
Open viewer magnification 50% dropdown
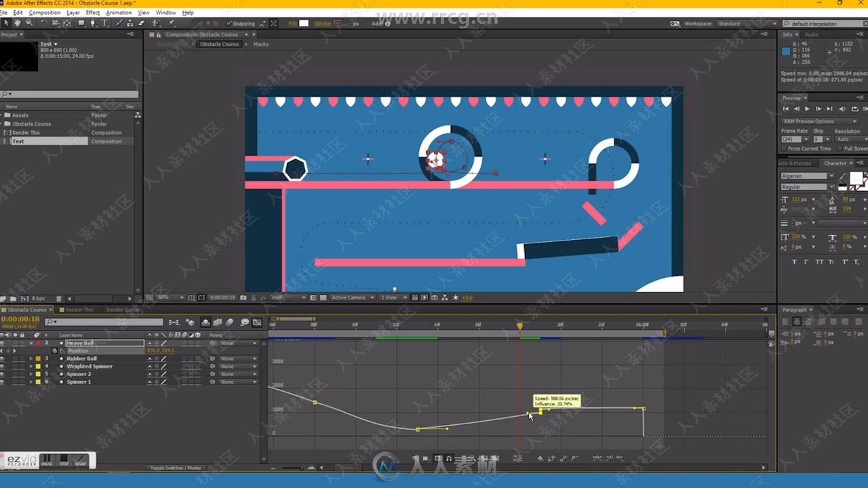[x=170, y=298]
